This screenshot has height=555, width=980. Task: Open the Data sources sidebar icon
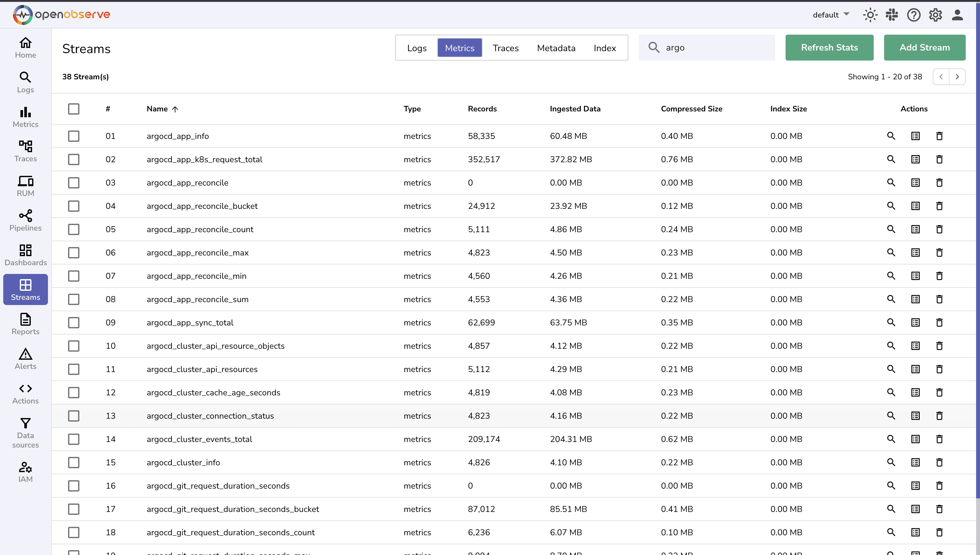tap(25, 432)
